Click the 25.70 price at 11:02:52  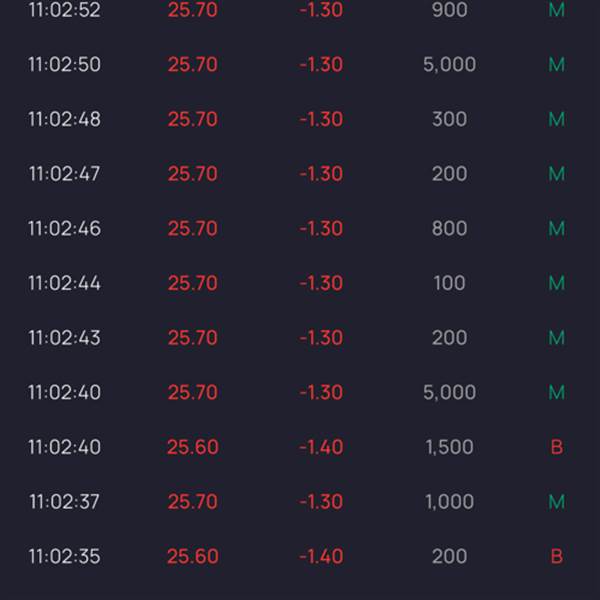click(x=193, y=10)
